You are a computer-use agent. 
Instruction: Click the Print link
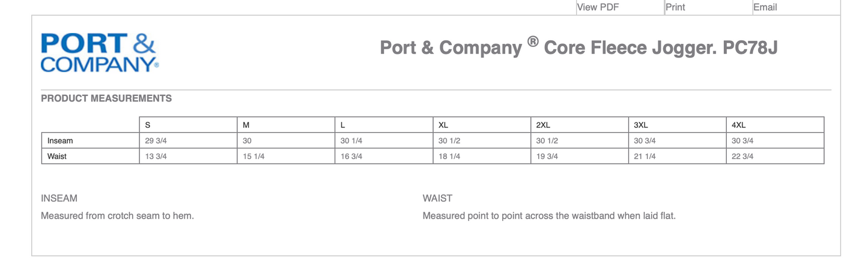675,7
